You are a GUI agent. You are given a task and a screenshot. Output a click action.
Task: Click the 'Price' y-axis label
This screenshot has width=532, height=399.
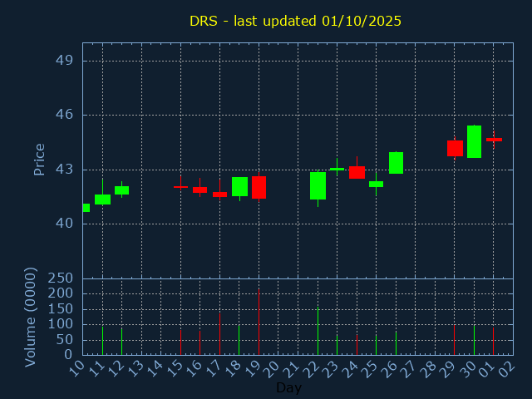point(39,159)
